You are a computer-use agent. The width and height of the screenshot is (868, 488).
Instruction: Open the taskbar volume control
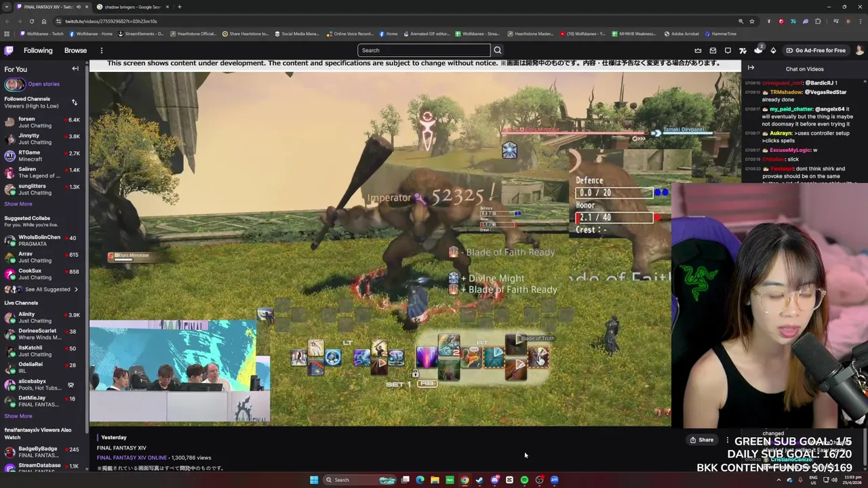[x=835, y=480]
